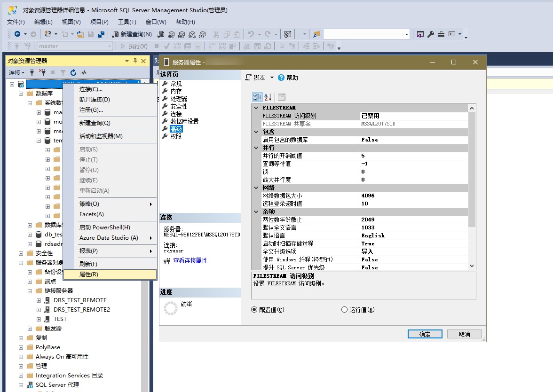This screenshot has width=553, height=392.
Task: Open the master database dropdown
Action: (110, 46)
